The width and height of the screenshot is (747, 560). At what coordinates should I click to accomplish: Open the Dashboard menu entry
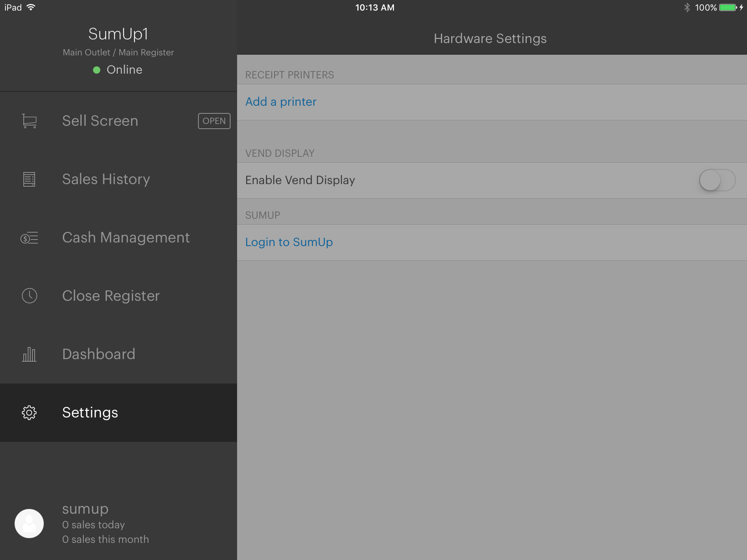click(98, 354)
